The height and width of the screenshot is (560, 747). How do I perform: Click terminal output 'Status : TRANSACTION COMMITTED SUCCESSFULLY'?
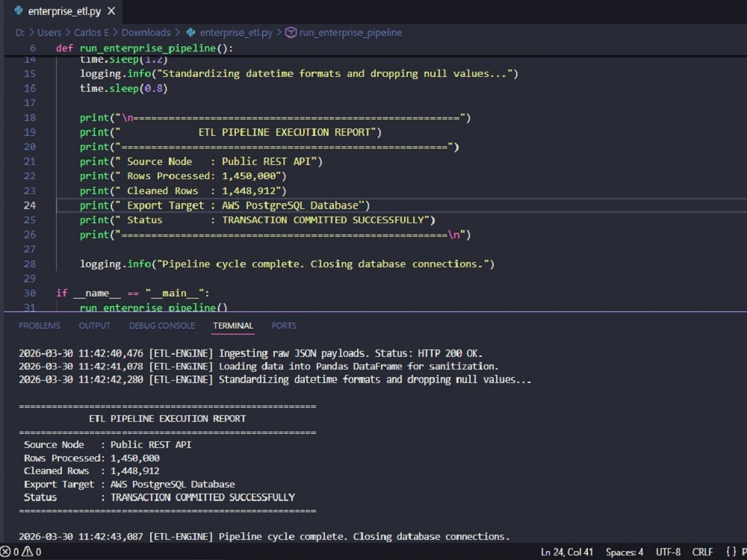pyautogui.click(x=159, y=497)
